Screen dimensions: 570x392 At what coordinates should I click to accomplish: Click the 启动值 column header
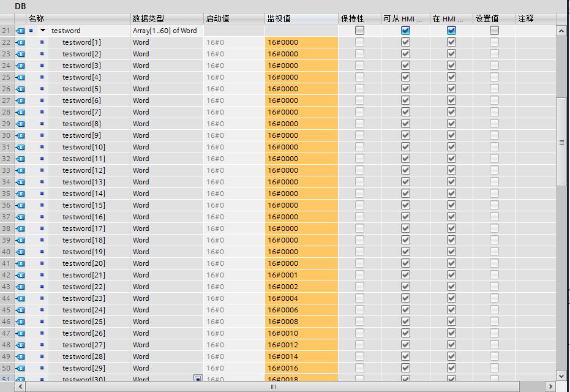[x=234, y=18]
